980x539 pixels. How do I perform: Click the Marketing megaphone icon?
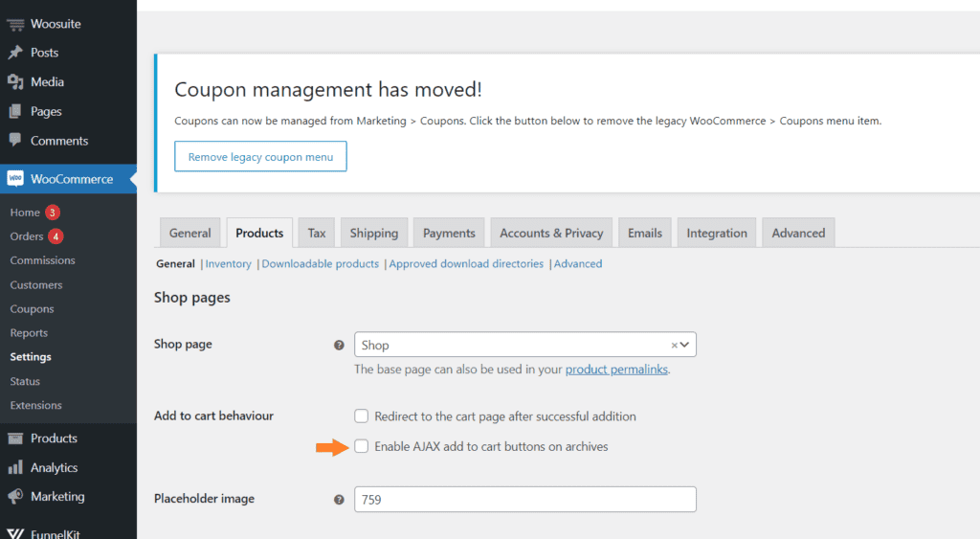click(x=15, y=497)
